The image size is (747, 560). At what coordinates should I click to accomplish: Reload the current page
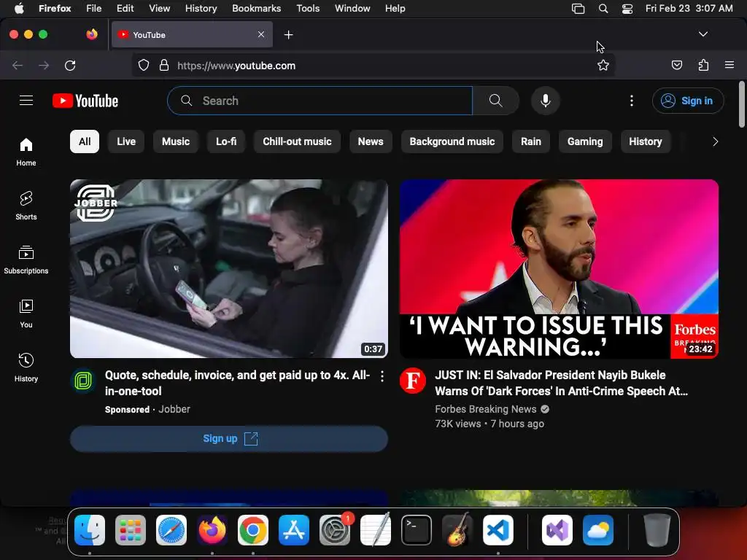pos(70,65)
